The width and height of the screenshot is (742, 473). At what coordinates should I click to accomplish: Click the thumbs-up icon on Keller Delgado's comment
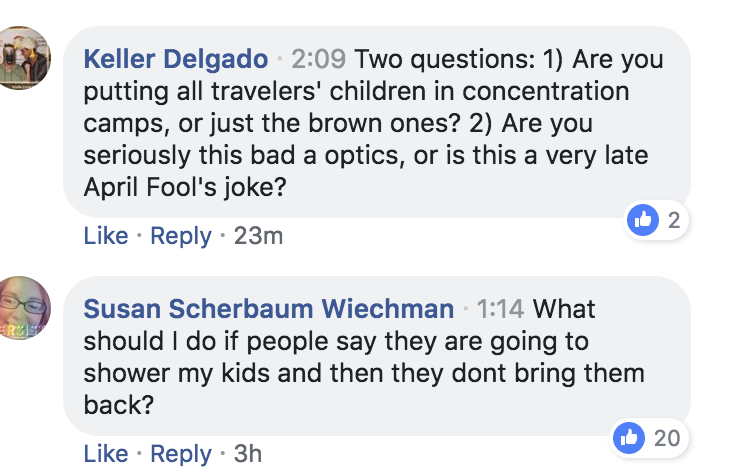[642, 221]
